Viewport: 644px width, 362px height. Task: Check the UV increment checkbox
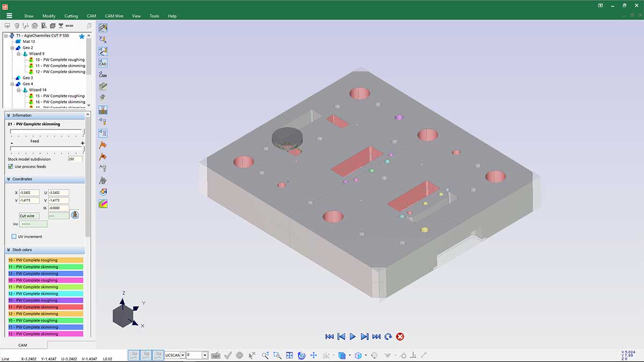pyautogui.click(x=13, y=236)
